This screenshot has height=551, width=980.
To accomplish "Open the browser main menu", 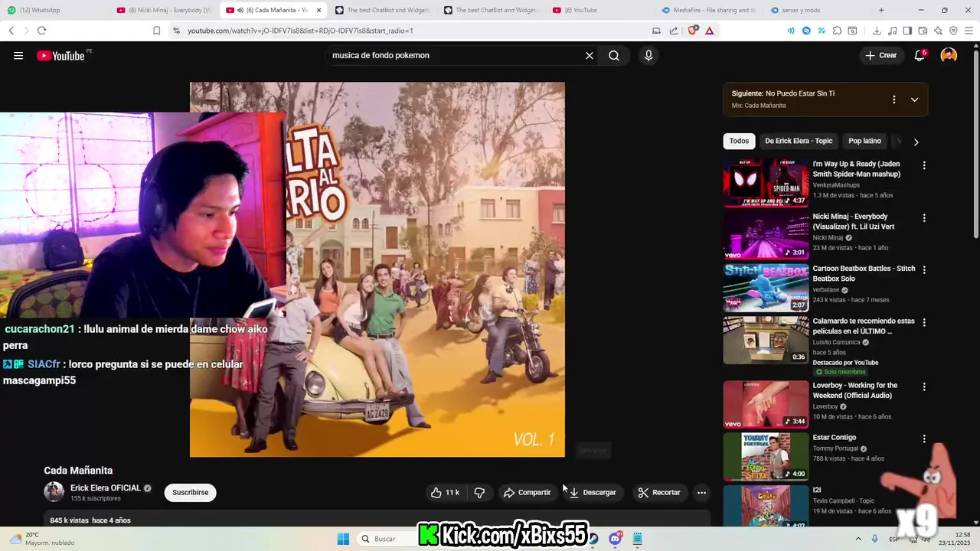I will pyautogui.click(x=969, y=31).
